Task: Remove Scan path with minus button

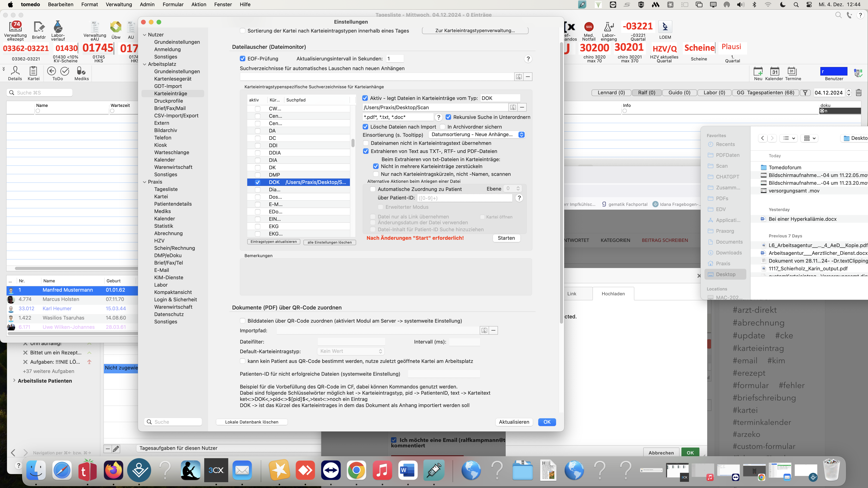Action: point(522,107)
